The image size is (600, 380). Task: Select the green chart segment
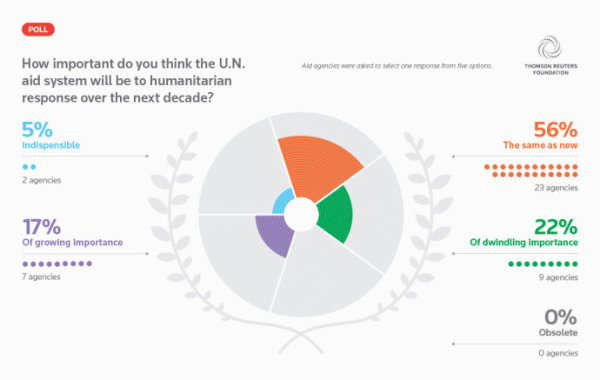pos(336,214)
